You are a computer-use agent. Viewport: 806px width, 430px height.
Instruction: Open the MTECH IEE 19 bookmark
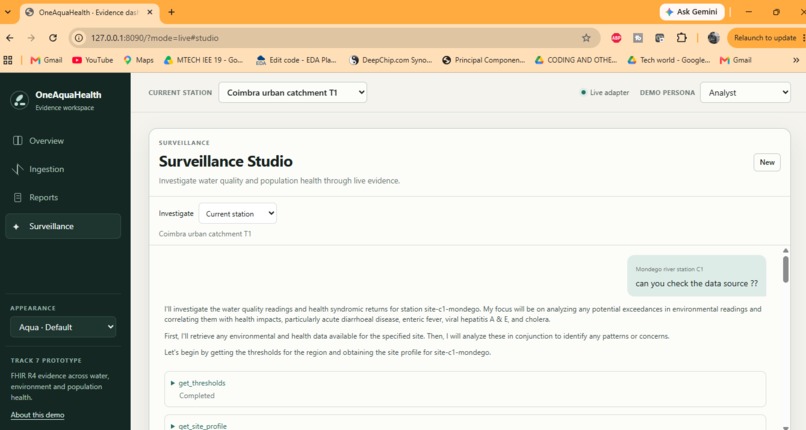tap(204, 60)
